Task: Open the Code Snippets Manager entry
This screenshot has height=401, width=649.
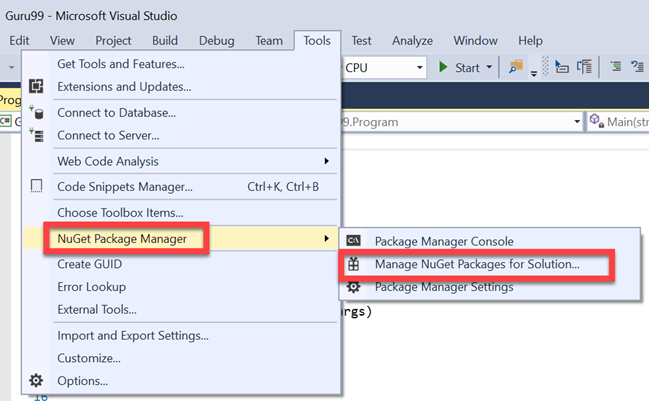Action: tap(124, 186)
